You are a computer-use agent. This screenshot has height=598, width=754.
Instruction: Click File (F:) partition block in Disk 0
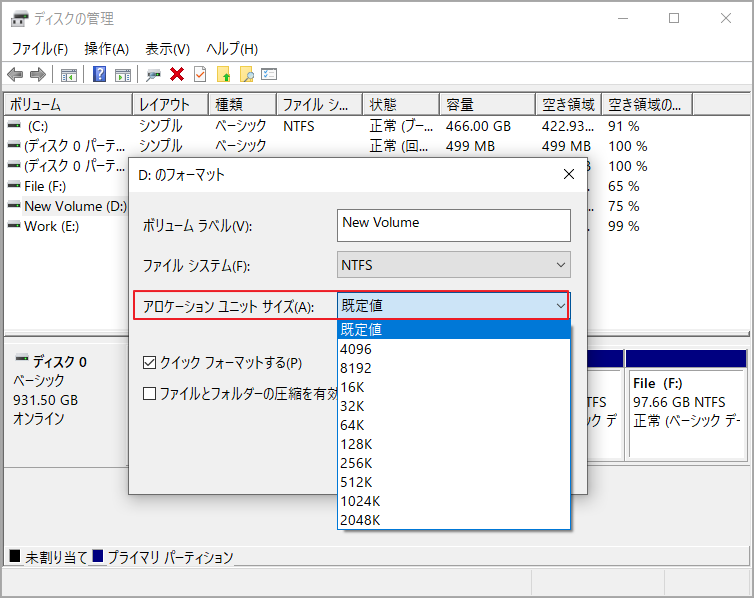686,405
